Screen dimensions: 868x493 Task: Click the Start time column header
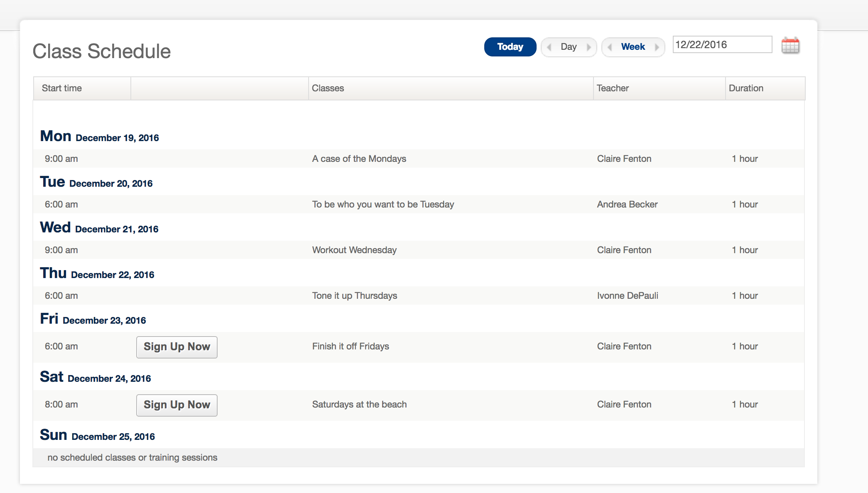pos(62,88)
